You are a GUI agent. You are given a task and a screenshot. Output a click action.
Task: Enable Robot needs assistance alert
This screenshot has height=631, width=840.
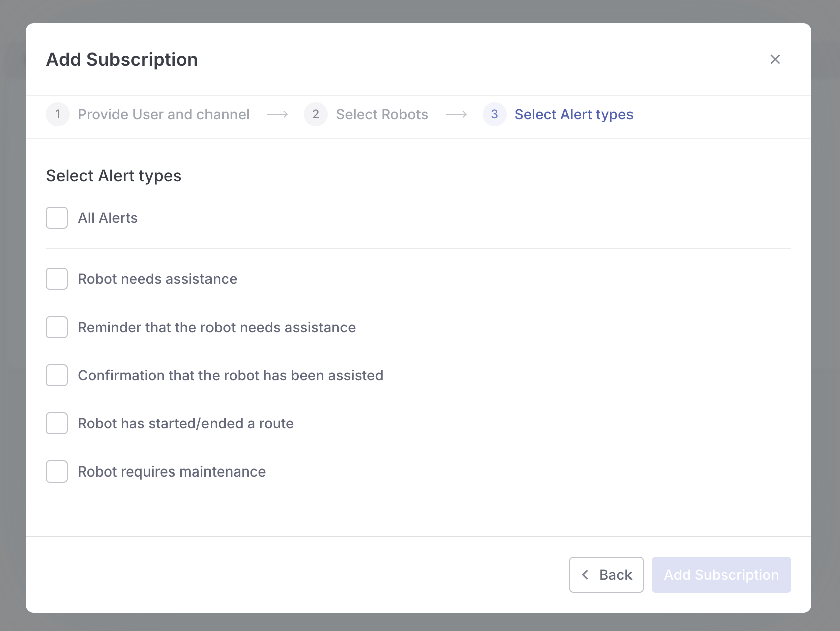pos(57,279)
